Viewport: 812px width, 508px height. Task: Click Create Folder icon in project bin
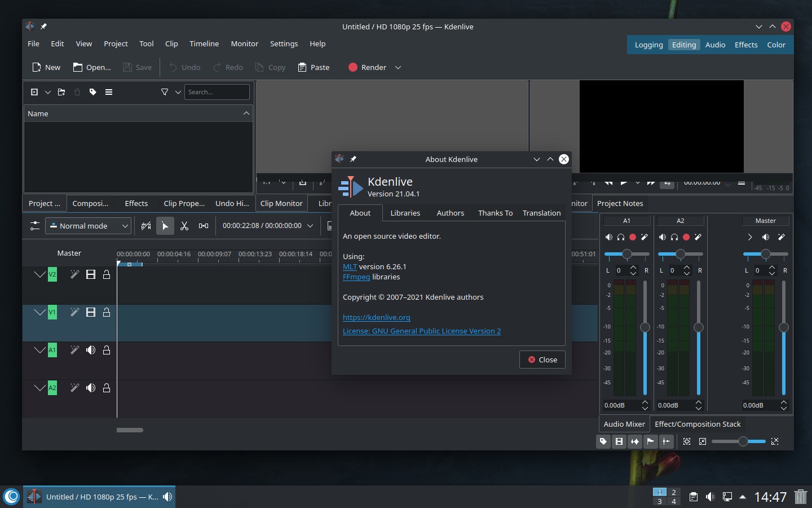[61, 92]
